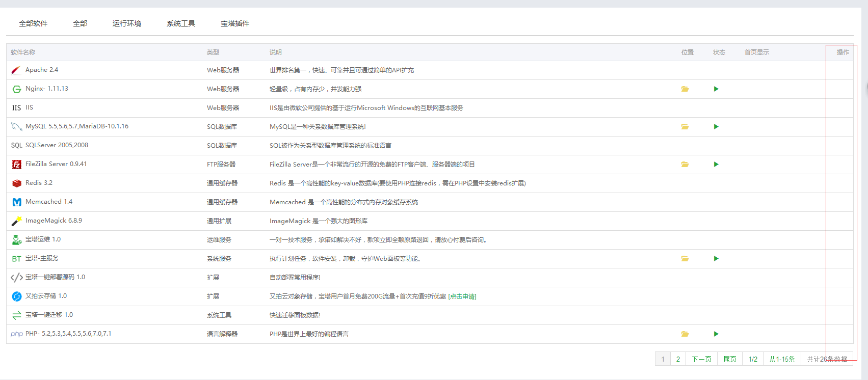Click the Redis red cube icon

click(16, 183)
